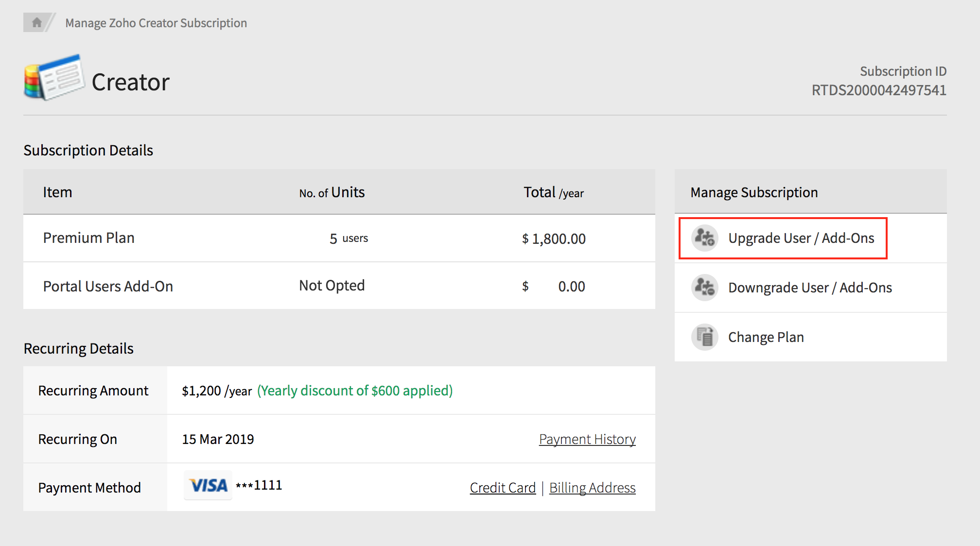Click the Downgrade User add-ons icon
980x546 pixels.
[x=704, y=288]
